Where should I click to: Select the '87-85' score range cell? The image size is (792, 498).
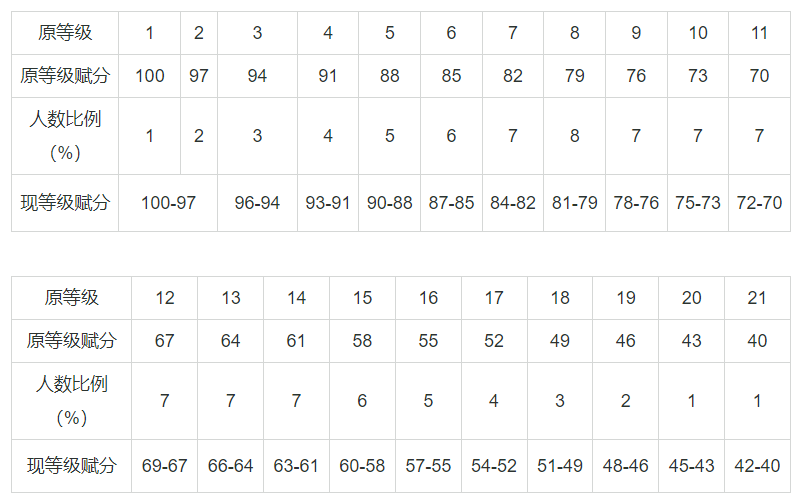pyautogui.click(x=451, y=203)
